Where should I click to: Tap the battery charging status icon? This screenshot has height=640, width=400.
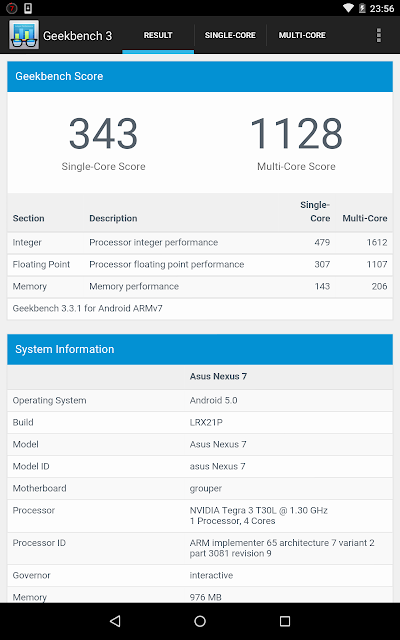click(362, 8)
